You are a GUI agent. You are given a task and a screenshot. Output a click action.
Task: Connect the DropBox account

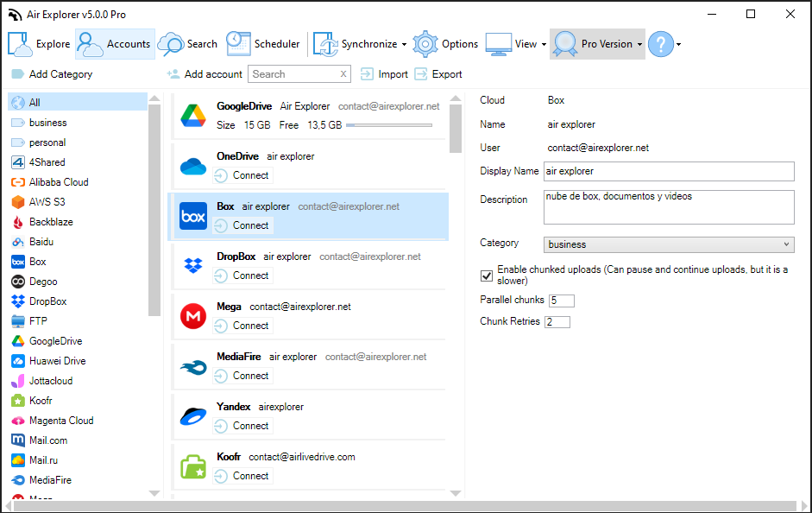click(242, 275)
